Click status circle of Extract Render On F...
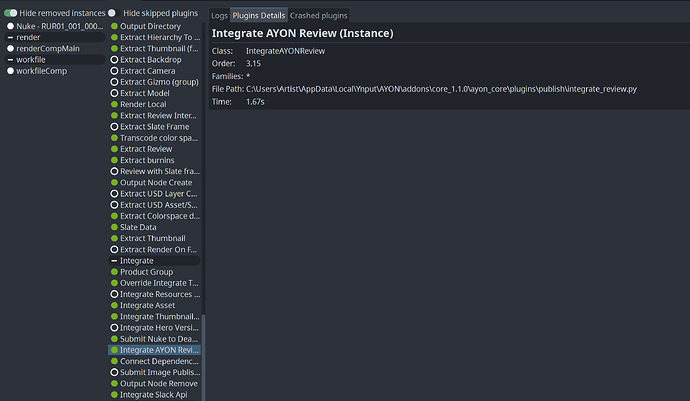The height and width of the screenshot is (401, 690). point(114,250)
